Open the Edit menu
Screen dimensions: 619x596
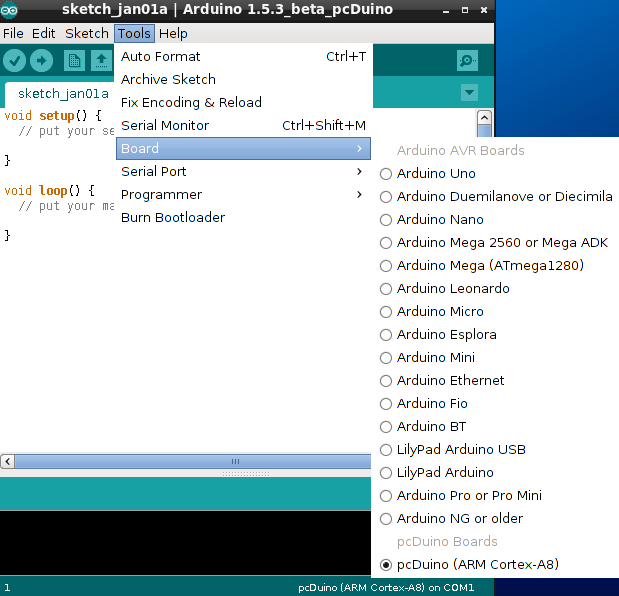(x=43, y=34)
